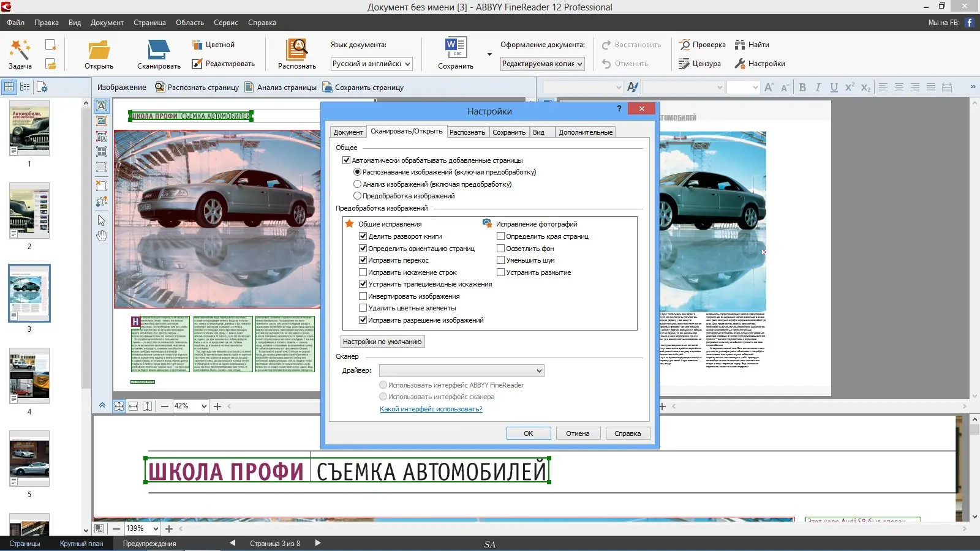Open the Сканировать scanning tool
This screenshot has width=980, height=551.
click(x=157, y=54)
